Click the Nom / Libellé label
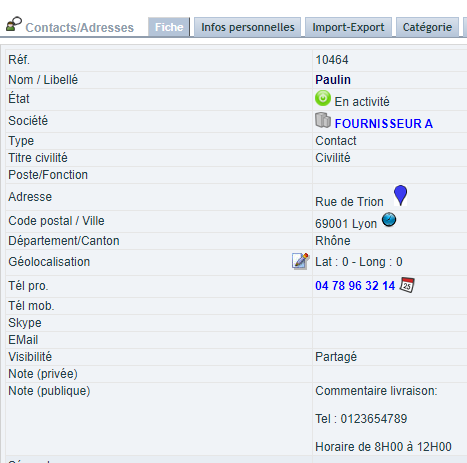467x463 pixels. 43,80
